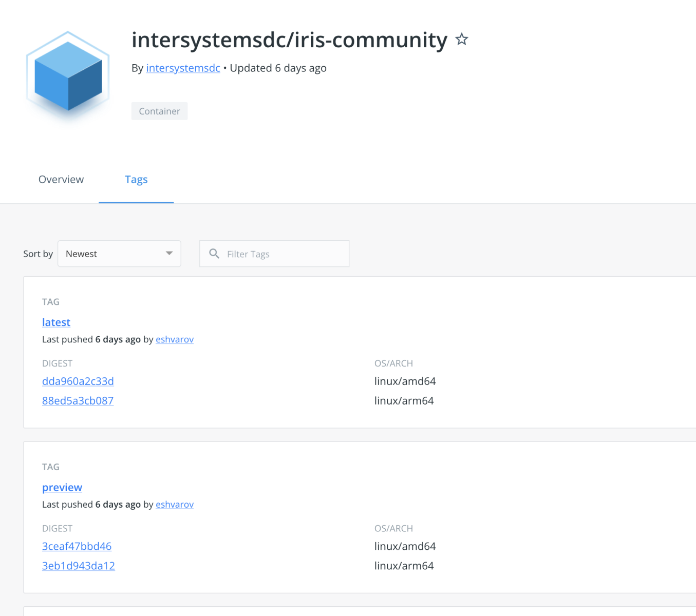696x616 pixels.
Task: Open eshvarov profile under latest tag
Action: point(175,339)
